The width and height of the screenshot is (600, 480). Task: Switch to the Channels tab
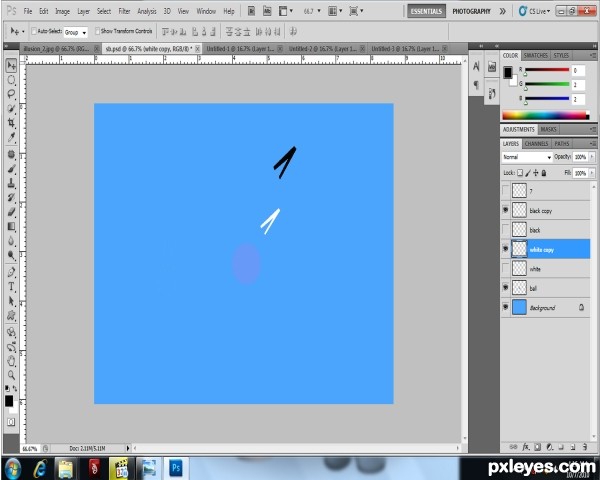point(536,144)
